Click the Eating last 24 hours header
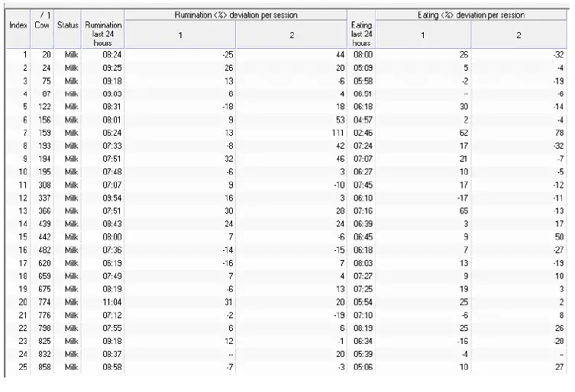 click(361, 34)
